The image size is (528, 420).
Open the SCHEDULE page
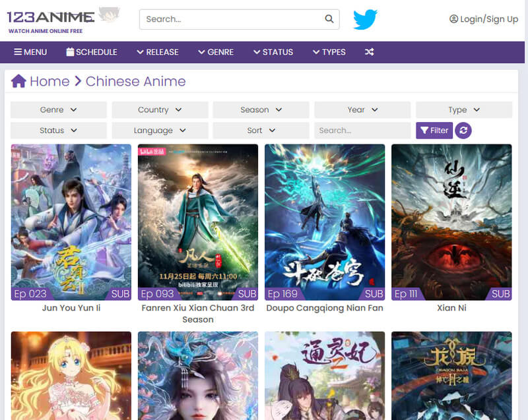click(92, 52)
